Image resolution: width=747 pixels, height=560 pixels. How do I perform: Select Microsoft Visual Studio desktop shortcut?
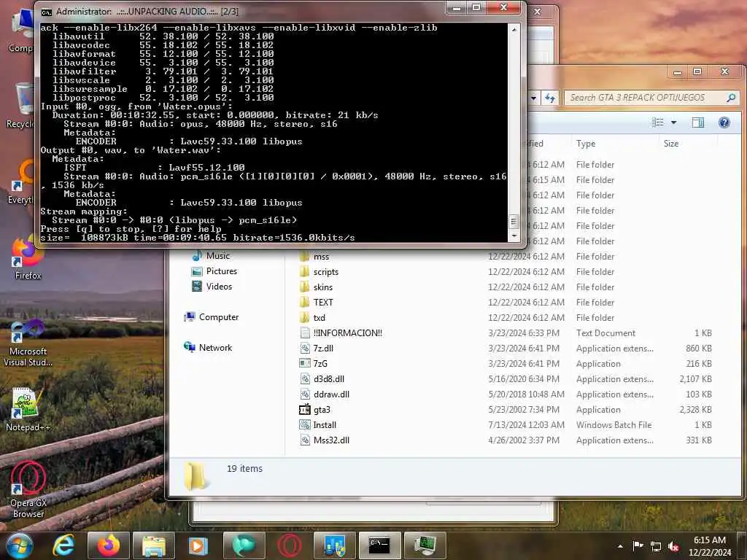pos(28,343)
